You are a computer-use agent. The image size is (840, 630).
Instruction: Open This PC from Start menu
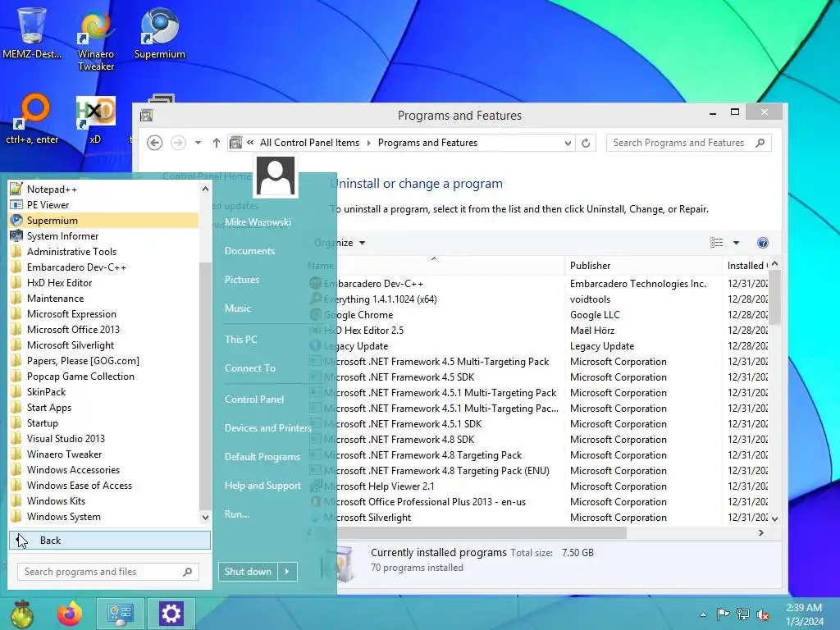click(241, 340)
